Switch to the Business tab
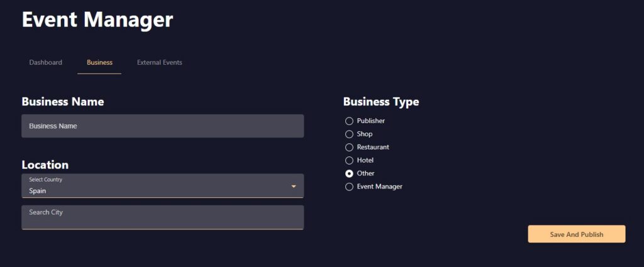Screen dimensions: 644x267 click(99, 62)
